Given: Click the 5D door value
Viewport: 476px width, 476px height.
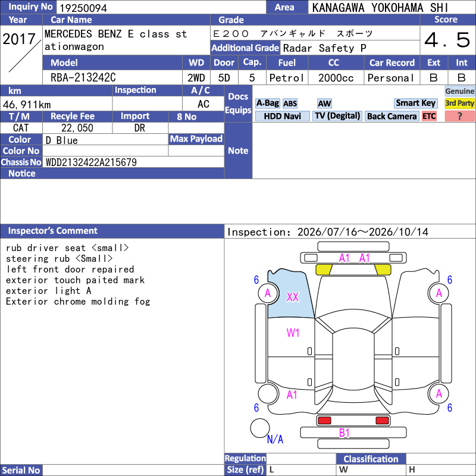Looking at the screenshot, I should point(224,78).
